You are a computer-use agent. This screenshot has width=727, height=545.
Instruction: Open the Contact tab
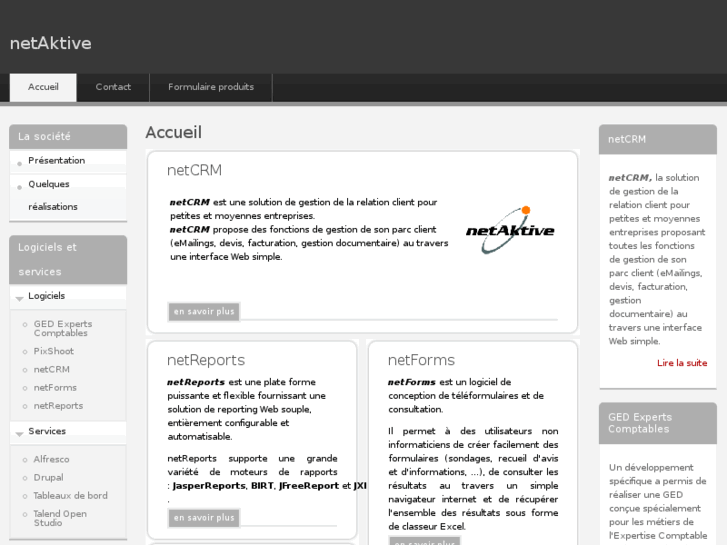point(113,87)
